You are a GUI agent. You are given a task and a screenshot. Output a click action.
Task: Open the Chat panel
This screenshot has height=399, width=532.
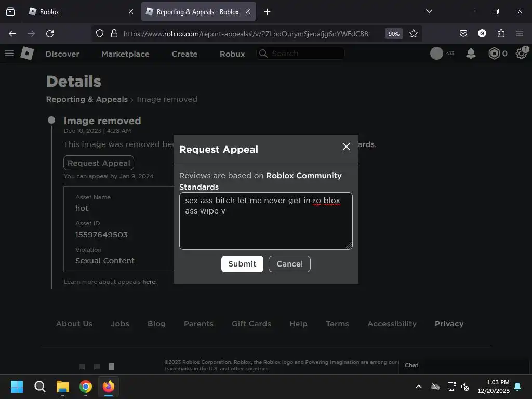[463, 365]
